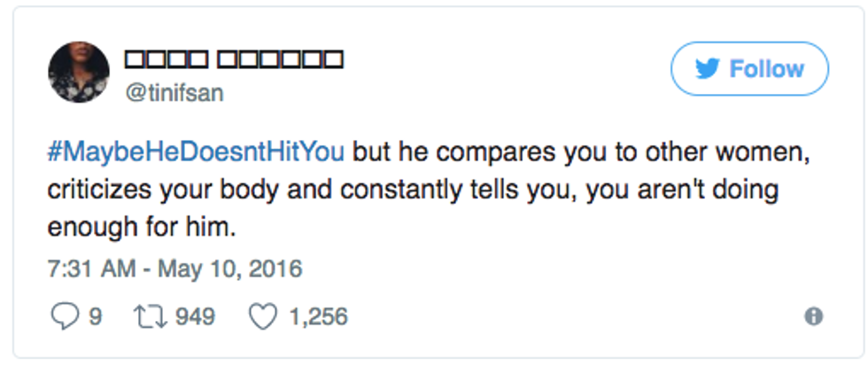Open the tweet info circle icon

(813, 316)
